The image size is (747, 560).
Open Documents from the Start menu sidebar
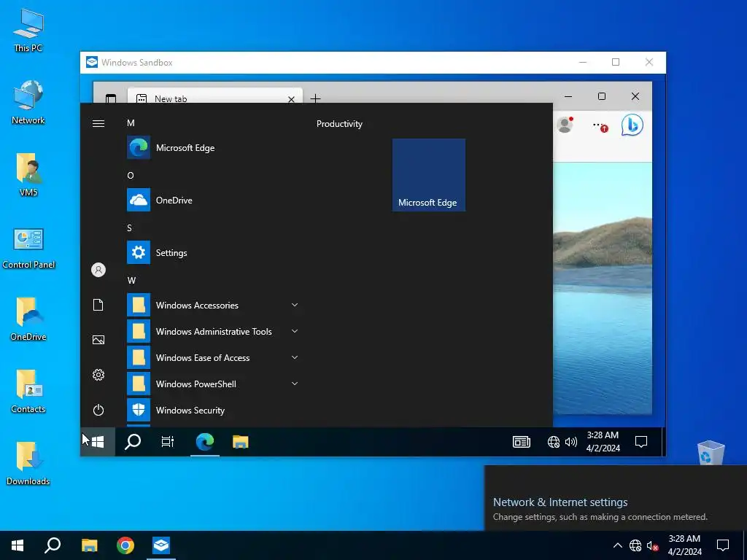[98, 305]
